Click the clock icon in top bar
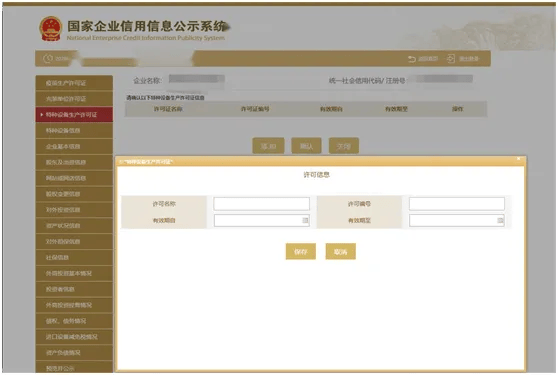Viewport: 558px width, 375px height. click(x=48, y=59)
